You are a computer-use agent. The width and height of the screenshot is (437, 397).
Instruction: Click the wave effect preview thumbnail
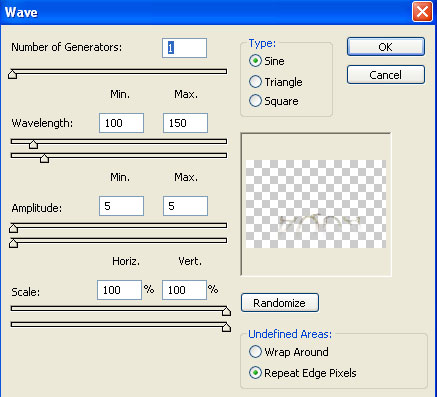click(x=316, y=204)
